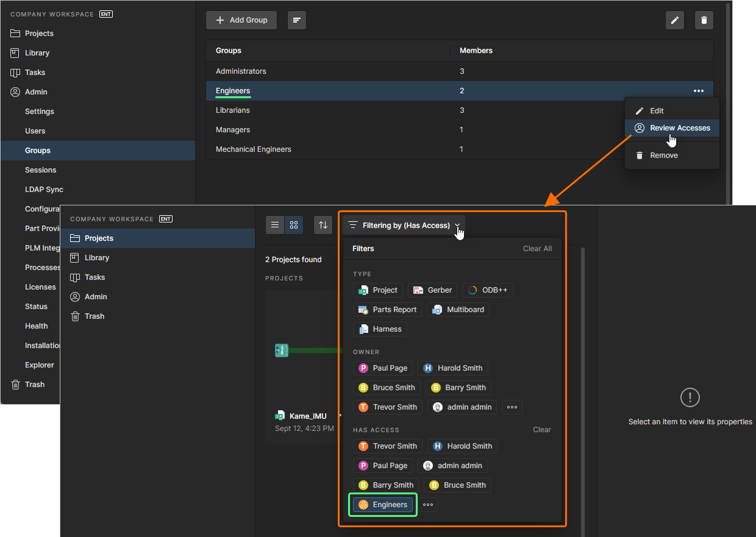756x537 pixels.
Task: Open Users under Admin
Action: [x=98, y=131]
